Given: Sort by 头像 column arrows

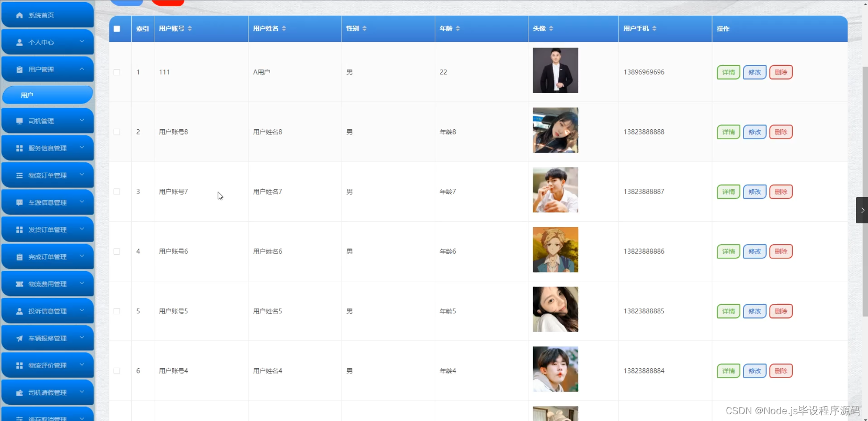Looking at the screenshot, I should point(551,28).
